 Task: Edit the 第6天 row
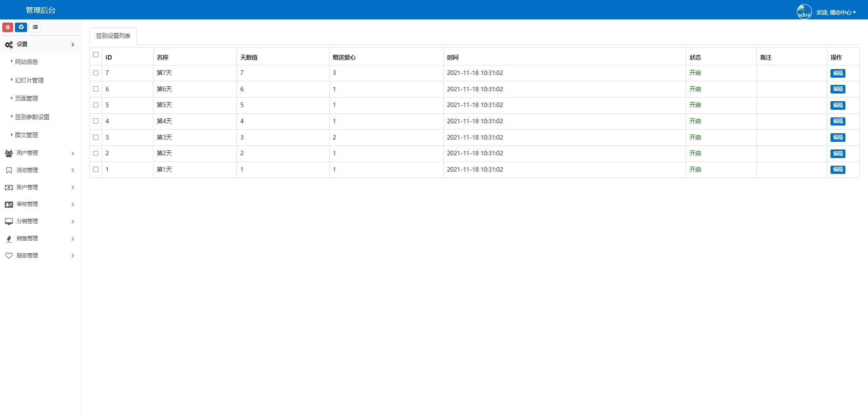click(x=838, y=89)
